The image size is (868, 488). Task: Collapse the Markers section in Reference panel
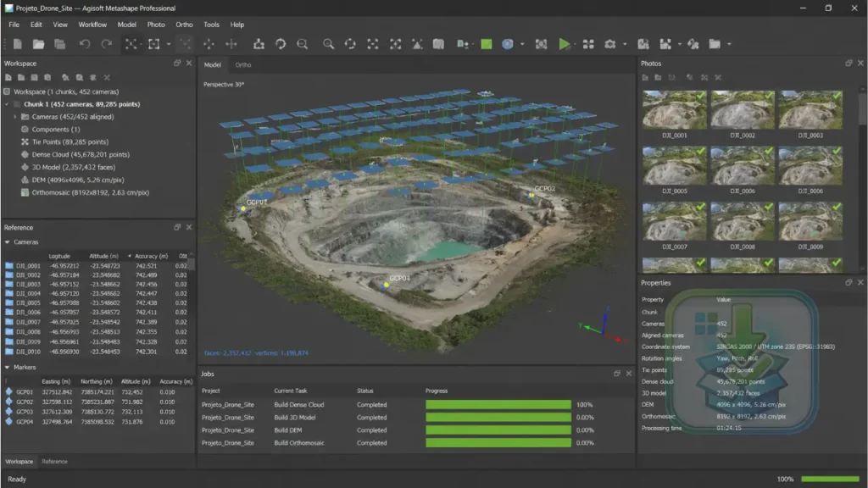(7, 368)
